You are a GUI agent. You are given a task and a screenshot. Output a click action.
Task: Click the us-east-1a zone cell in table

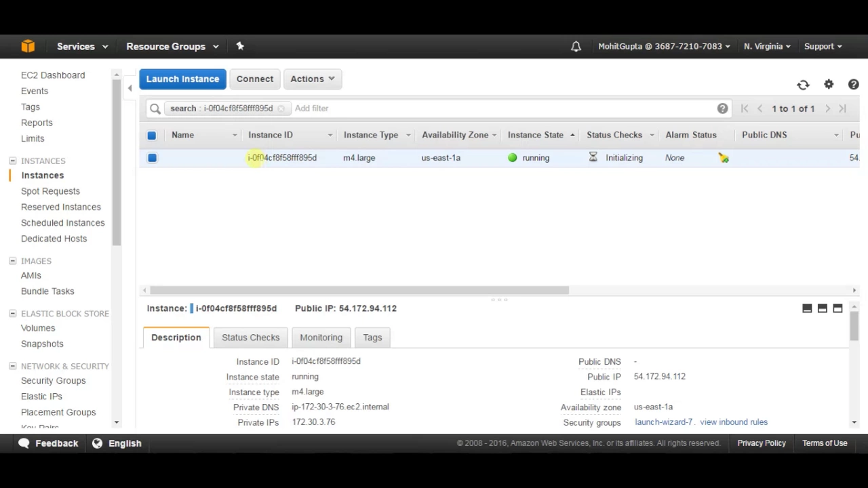[x=441, y=158]
